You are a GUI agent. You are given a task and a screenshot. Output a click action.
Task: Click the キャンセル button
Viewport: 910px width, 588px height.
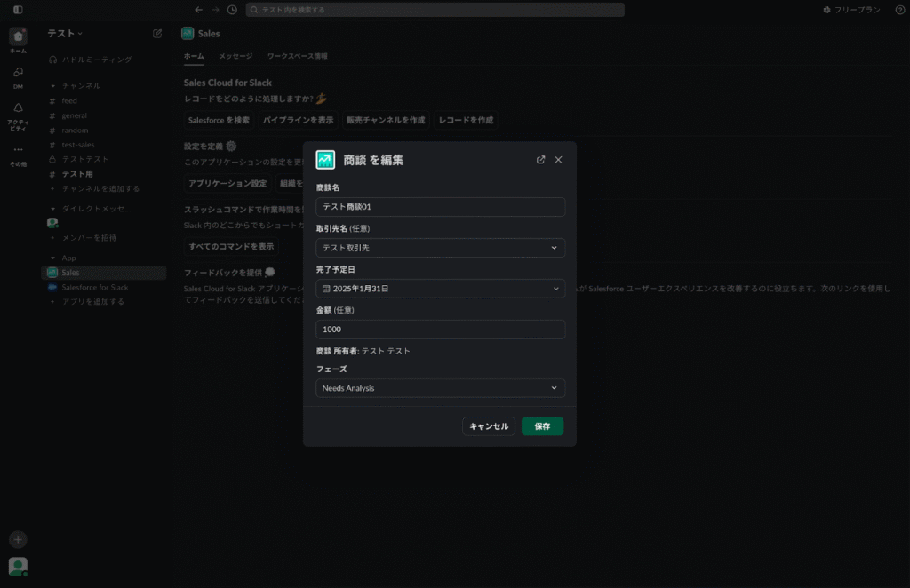[x=489, y=426]
